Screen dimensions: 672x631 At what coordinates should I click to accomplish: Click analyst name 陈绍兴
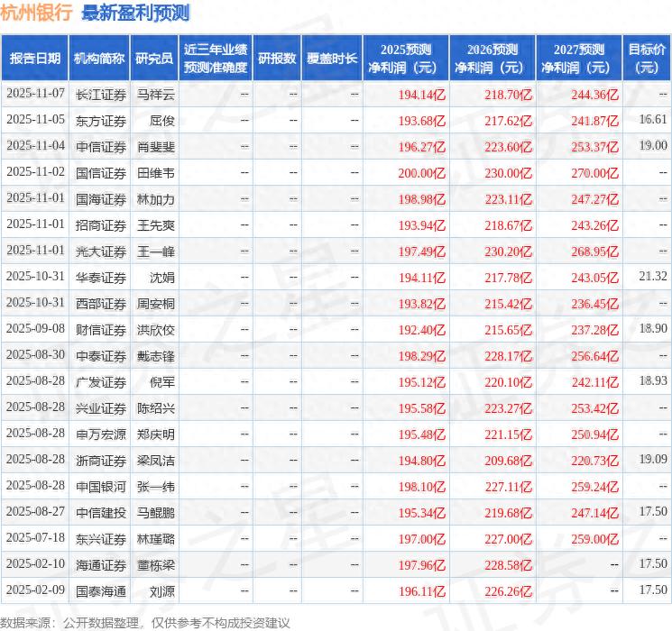(155, 407)
